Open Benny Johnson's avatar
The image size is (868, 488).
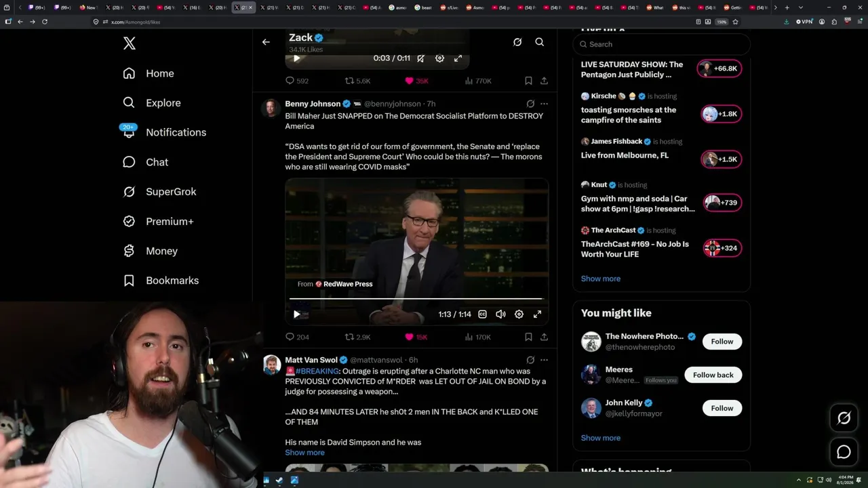point(271,108)
